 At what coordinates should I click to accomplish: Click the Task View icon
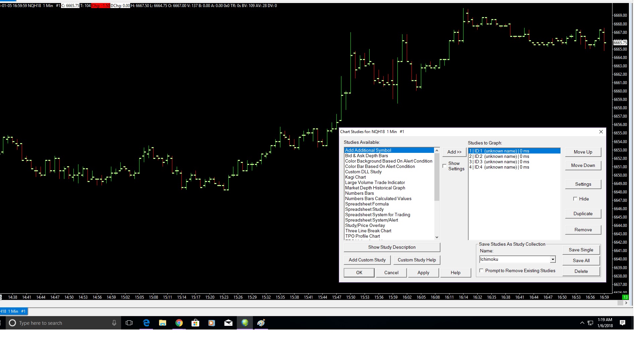(x=129, y=323)
